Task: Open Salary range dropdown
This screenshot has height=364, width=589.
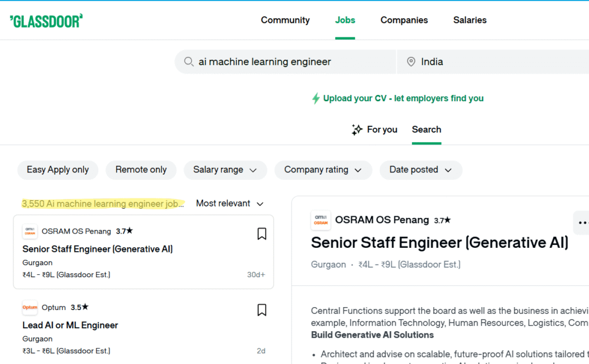Action: 225,170
